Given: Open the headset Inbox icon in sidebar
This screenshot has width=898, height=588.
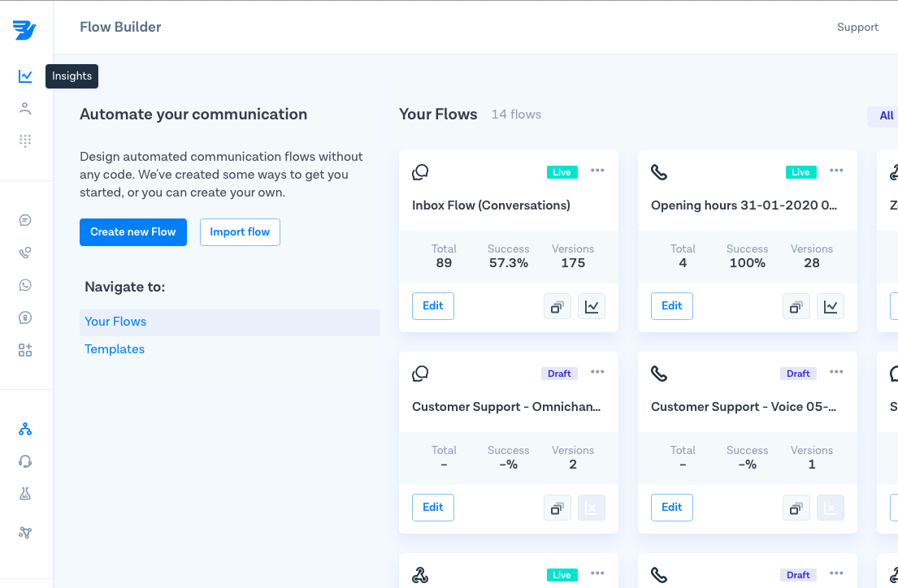Looking at the screenshot, I should [x=25, y=461].
